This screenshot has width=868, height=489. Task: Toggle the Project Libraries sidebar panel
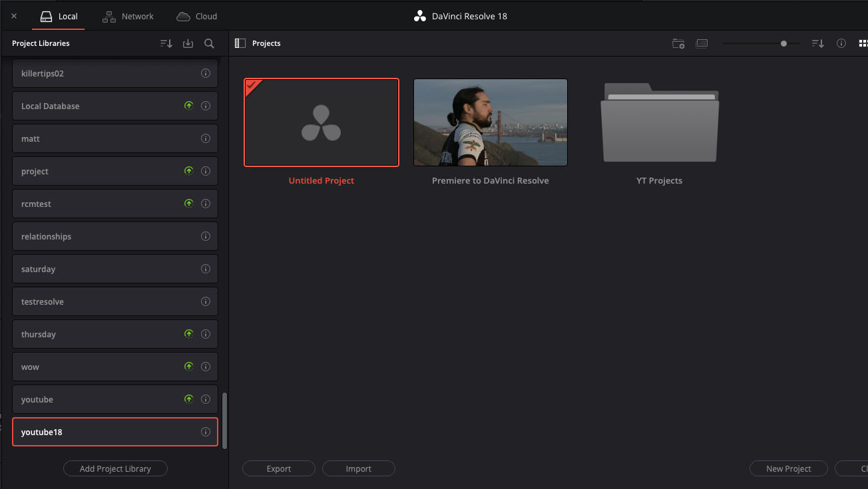pos(240,43)
